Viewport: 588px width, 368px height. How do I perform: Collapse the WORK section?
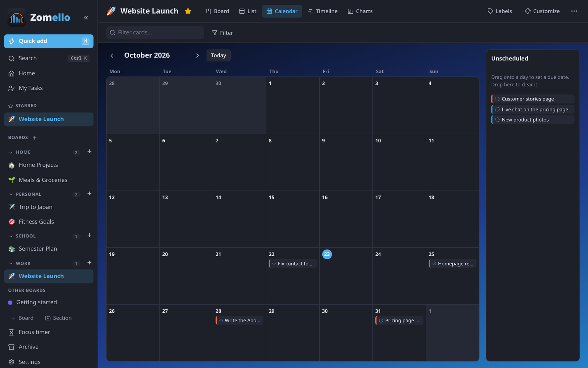pyautogui.click(x=11, y=263)
